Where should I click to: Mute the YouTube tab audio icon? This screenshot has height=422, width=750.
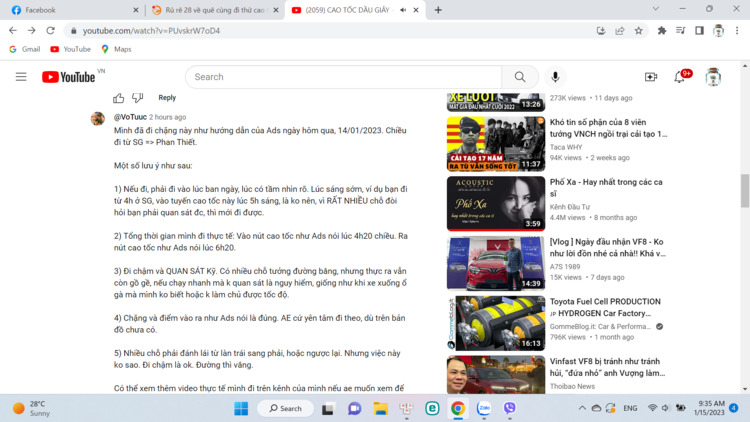(x=403, y=10)
